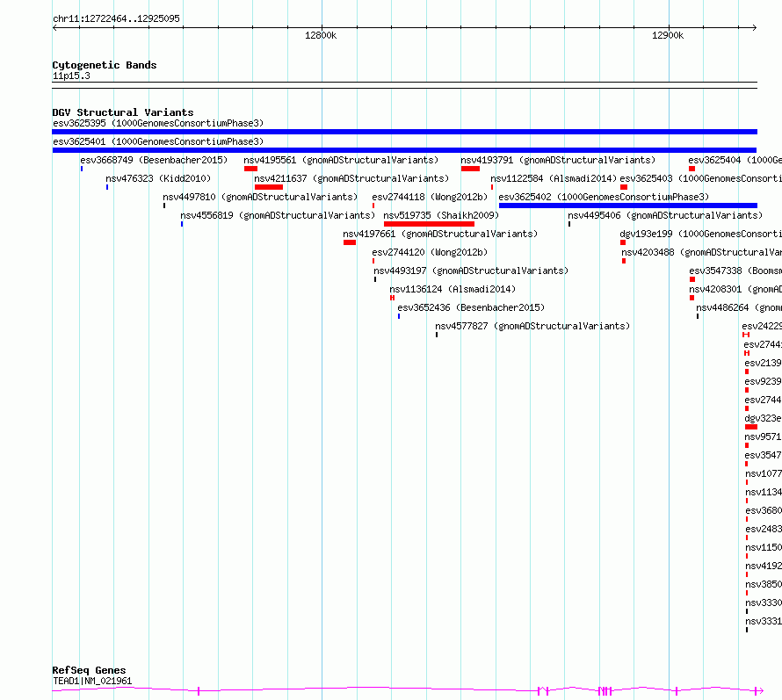Viewport: 782px width, 700px height.
Task: Open nsv4577827 gnomAD variant label
Action: [532, 326]
